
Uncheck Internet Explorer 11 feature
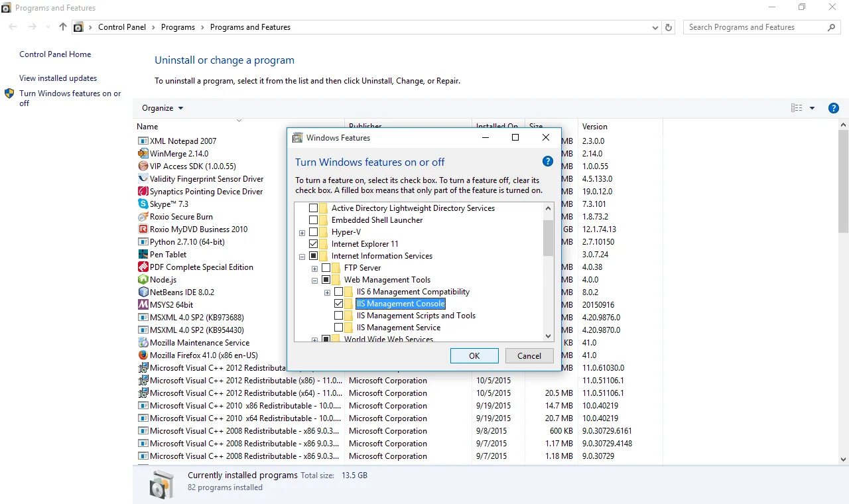coord(314,244)
